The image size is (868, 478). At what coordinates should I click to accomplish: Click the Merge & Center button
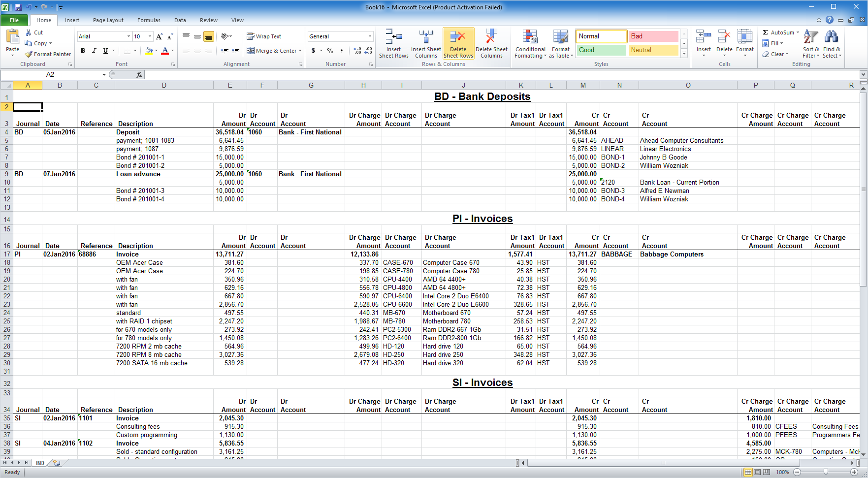coord(274,51)
